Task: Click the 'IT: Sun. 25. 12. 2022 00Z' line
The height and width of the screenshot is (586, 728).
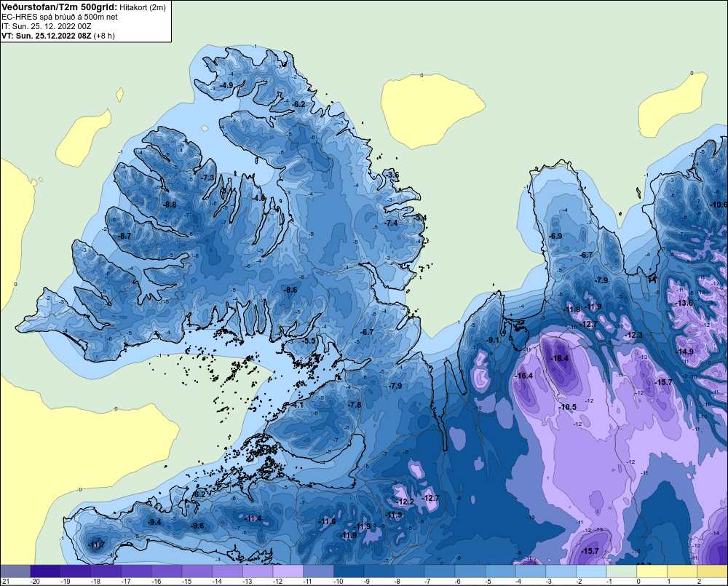Action: 47,26
